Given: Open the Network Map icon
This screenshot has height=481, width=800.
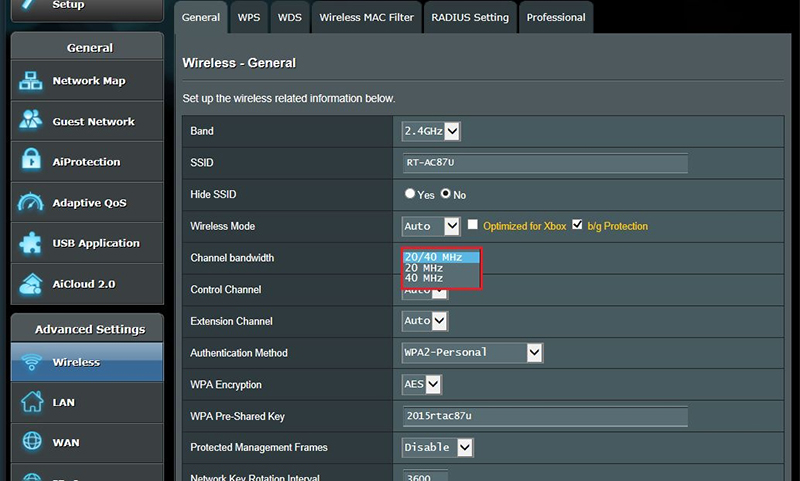Looking at the screenshot, I should click(x=31, y=81).
